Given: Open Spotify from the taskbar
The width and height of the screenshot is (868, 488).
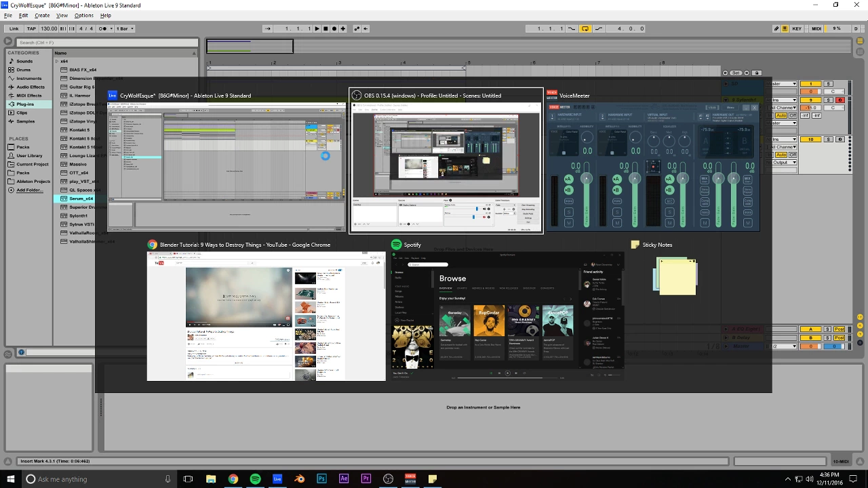Looking at the screenshot, I should point(255,479).
